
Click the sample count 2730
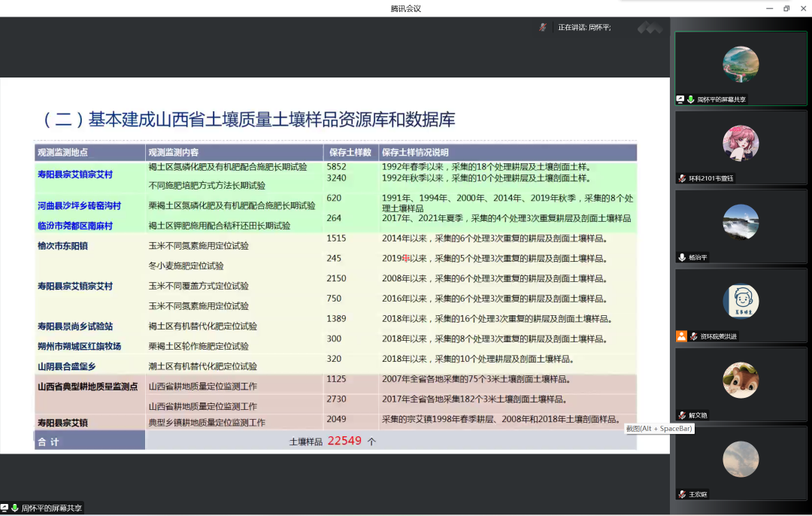(x=336, y=399)
